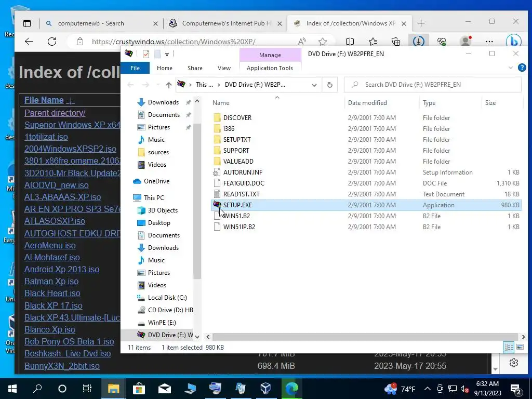Viewport: 532px width, 399px height.
Task: Open the Share ribbon tab
Action: (195, 68)
